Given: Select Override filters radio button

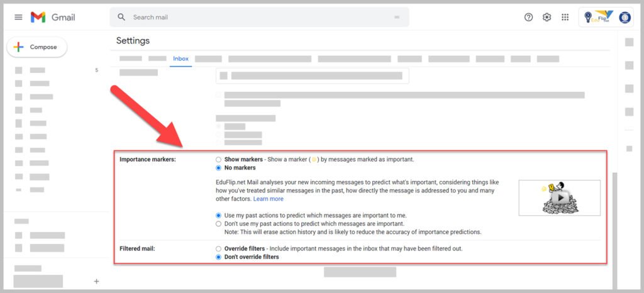Looking at the screenshot, I should (x=218, y=249).
